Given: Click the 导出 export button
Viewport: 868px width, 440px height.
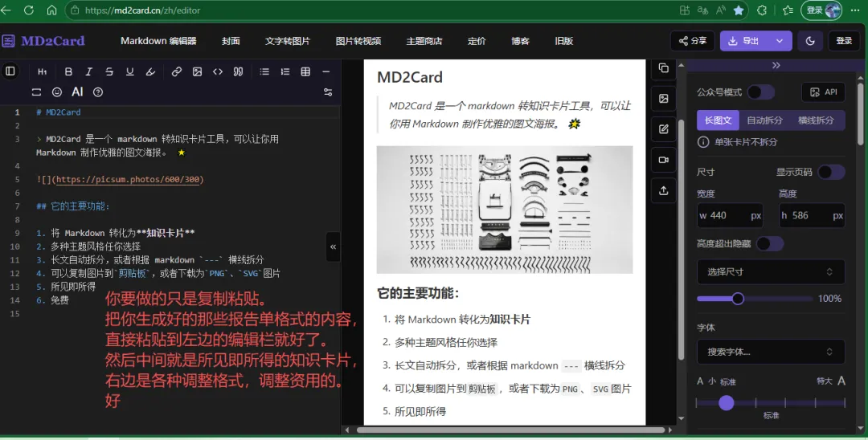Looking at the screenshot, I should [x=744, y=41].
